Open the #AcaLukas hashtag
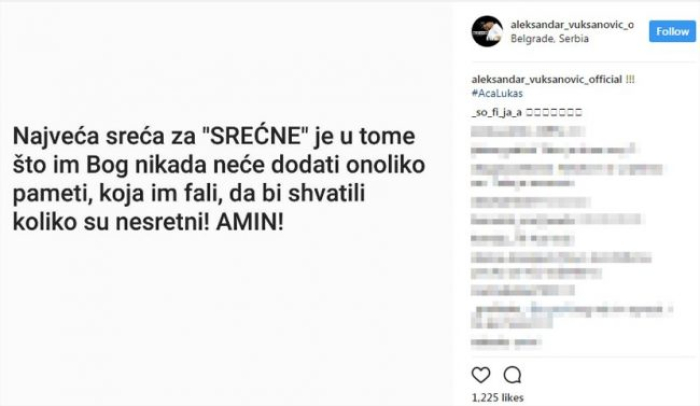 (497, 93)
